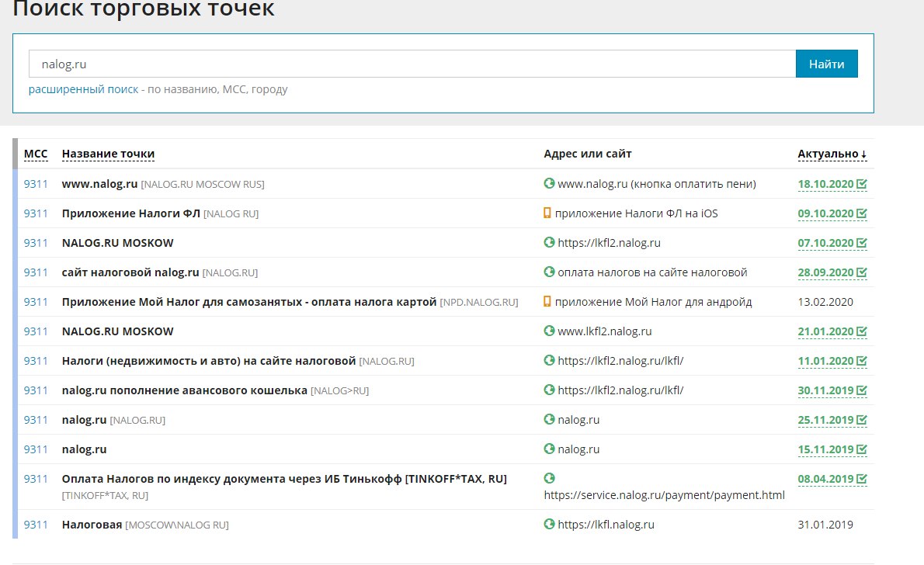Click the globe icon in the Налоги (недвижимость и авто) row

pyautogui.click(x=549, y=360)
